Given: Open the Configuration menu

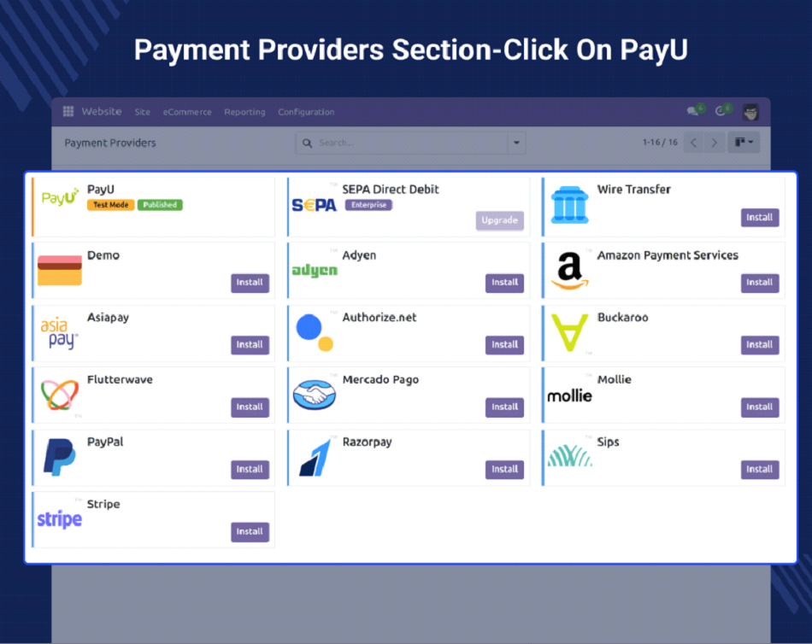Looking at the screenshot, I should (306, 112).
